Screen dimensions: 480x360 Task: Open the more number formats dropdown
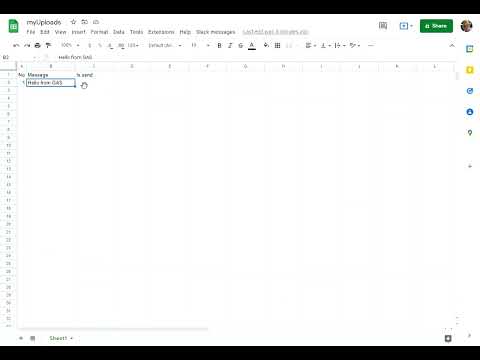click(x=133, y=45)
